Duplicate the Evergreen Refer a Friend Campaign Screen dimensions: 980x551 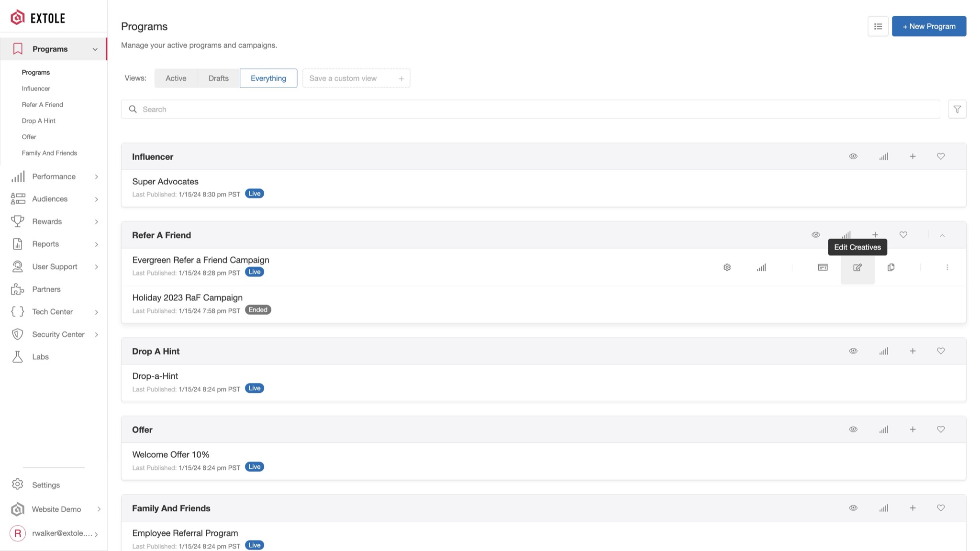(891, 267)
